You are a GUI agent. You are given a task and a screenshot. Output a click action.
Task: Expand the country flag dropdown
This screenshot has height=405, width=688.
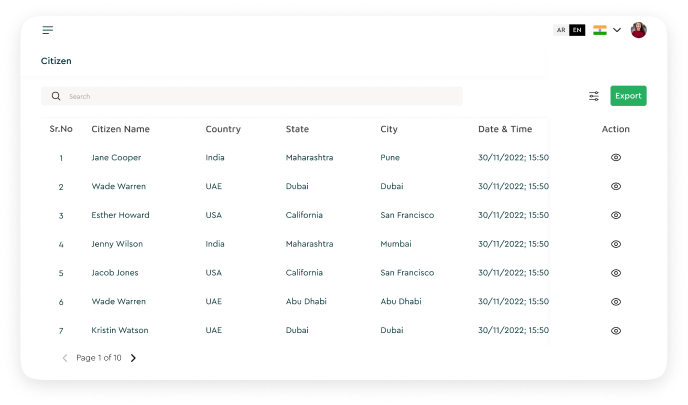617,30
